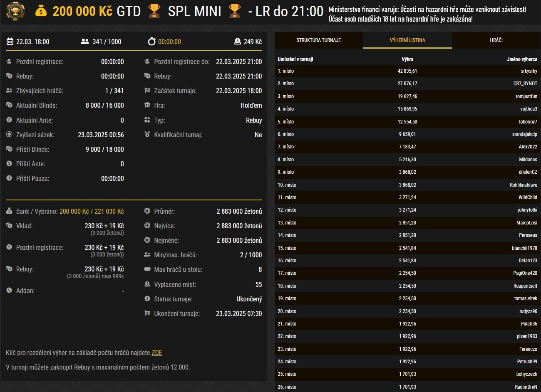Click the money bag icon in title
Screen dimensions: 541x392
[x=41, y=11]
